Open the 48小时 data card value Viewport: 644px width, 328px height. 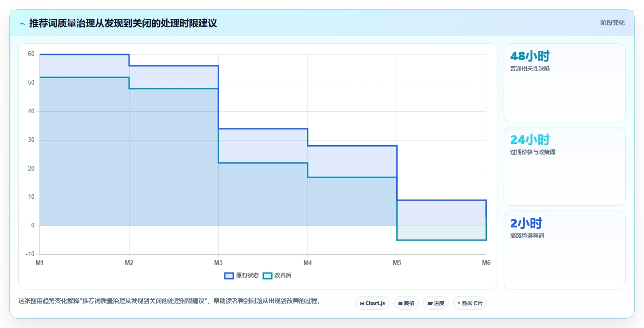(x=529, y=56)
